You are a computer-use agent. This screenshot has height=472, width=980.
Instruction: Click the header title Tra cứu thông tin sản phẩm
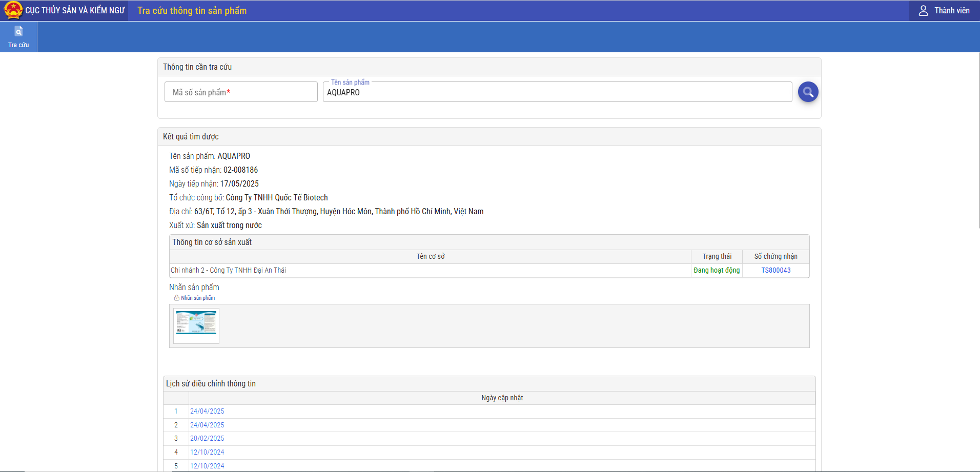pos(192,10)
